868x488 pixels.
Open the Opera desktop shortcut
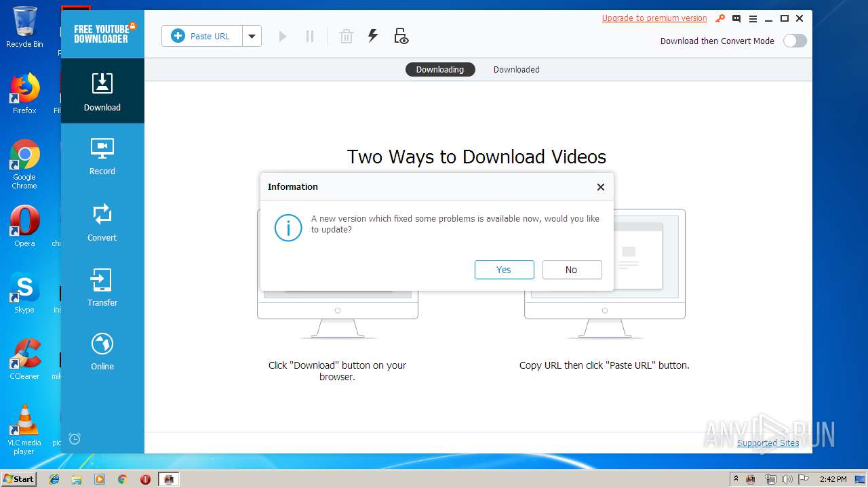(x=24, y=226)
